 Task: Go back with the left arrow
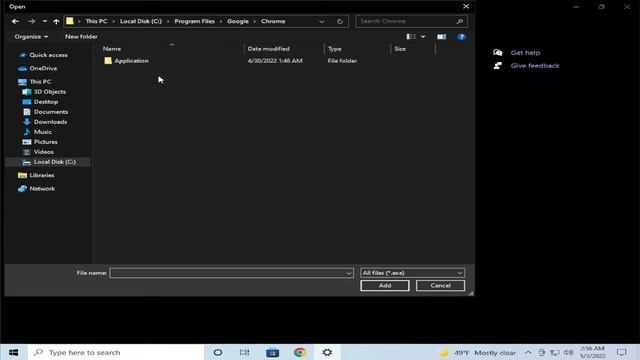click(16, 21)
